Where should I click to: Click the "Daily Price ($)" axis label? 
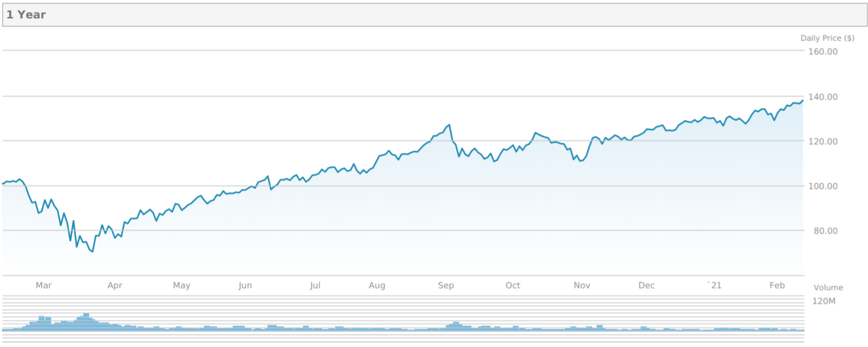[827, 38]
